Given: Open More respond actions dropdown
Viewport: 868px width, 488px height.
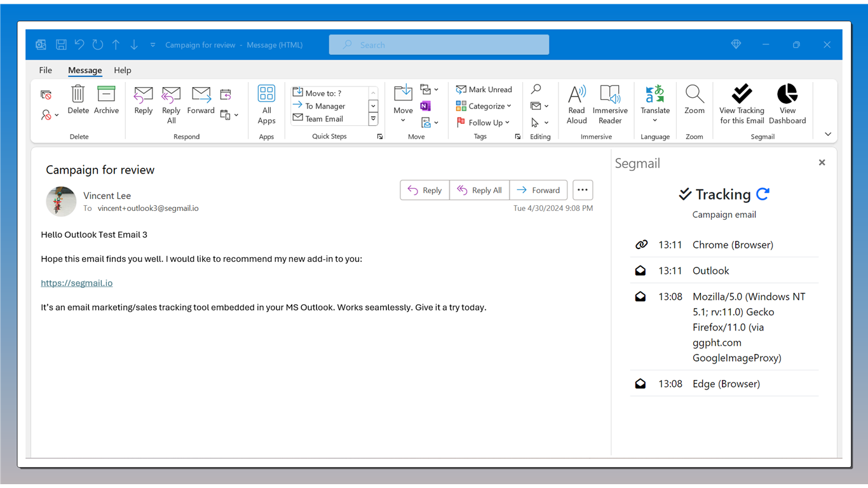Looking at the screenshot, I should 229,115.
